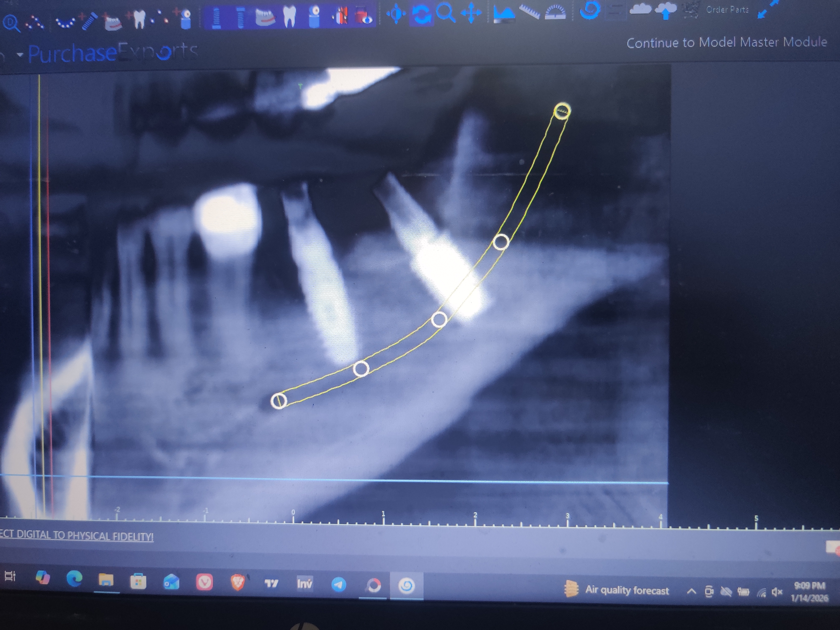This screenshot has width=840, height=630.
Task: Open Brave browser from the taskbar
Action: click(237, 583)
